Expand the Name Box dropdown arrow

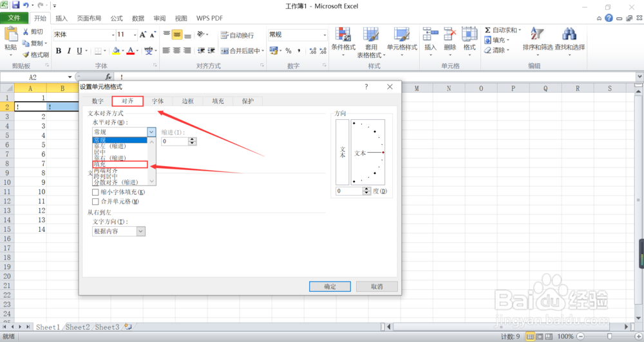tap(70, 77)
